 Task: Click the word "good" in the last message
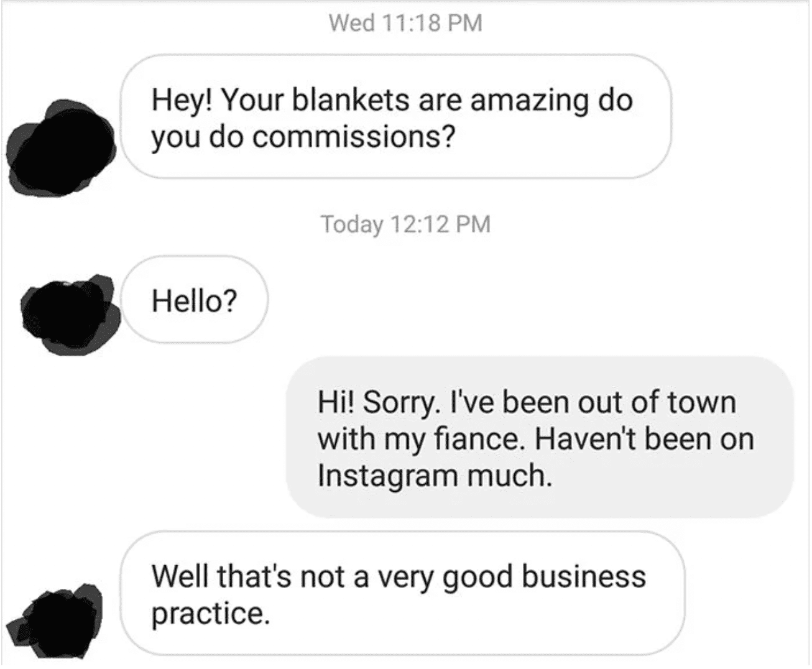[x=478, y=578]
